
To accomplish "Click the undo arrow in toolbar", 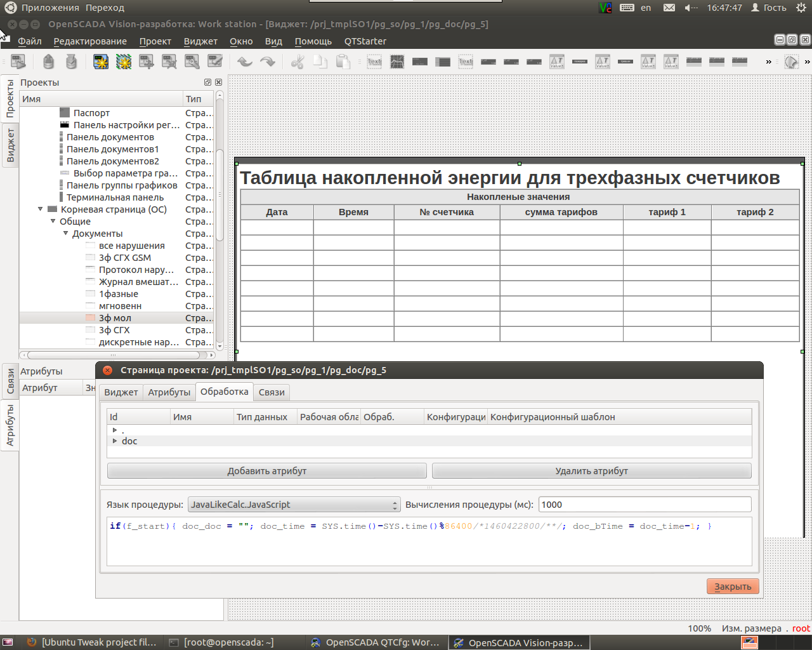I will click(x=245, y=62).
